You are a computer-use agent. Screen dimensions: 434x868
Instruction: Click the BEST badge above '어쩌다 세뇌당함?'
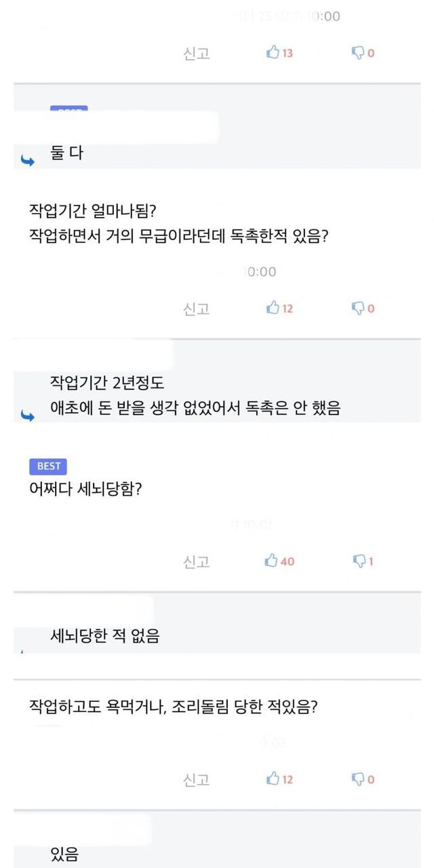tap(48, 466)
